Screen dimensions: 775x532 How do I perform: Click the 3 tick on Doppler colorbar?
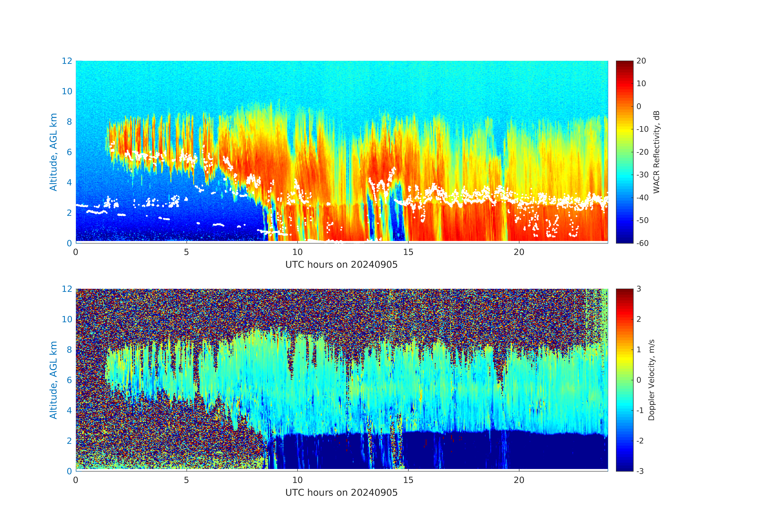(639, 289)
